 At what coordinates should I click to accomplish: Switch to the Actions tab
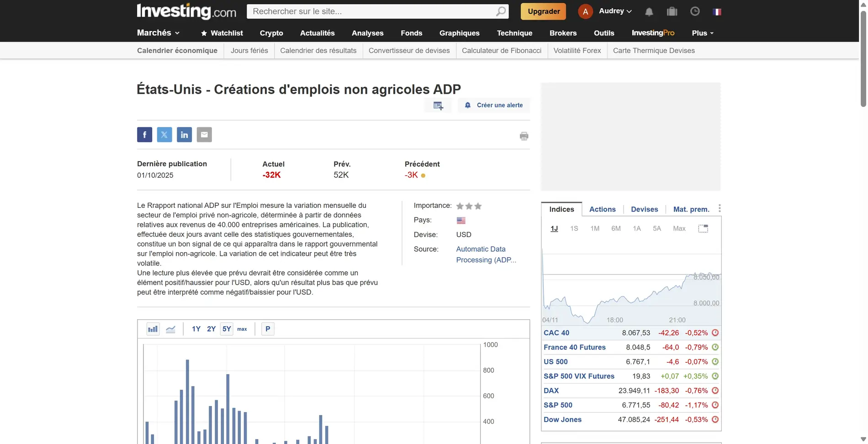click(x=602, y=209)
